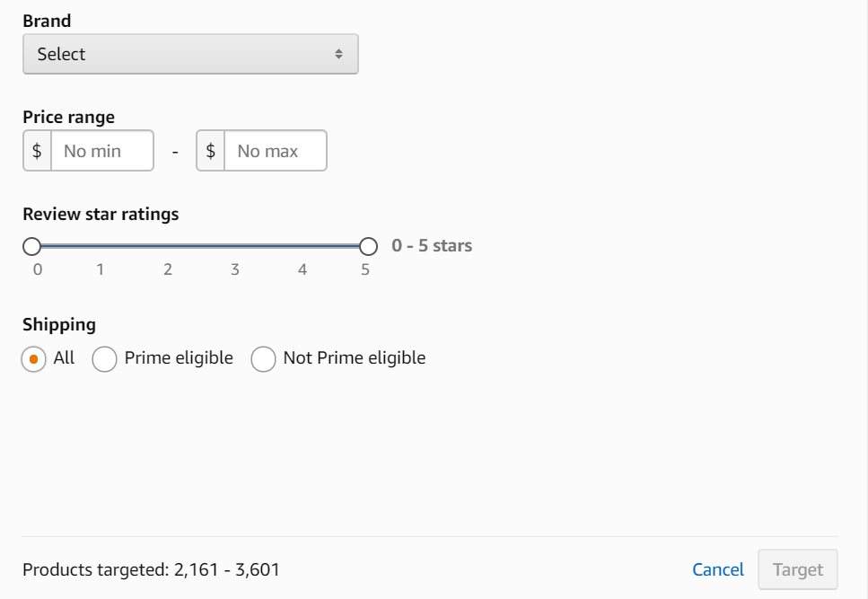Click star rating tick mark 1
Screen dimensions: 868x599
[100, 269]
